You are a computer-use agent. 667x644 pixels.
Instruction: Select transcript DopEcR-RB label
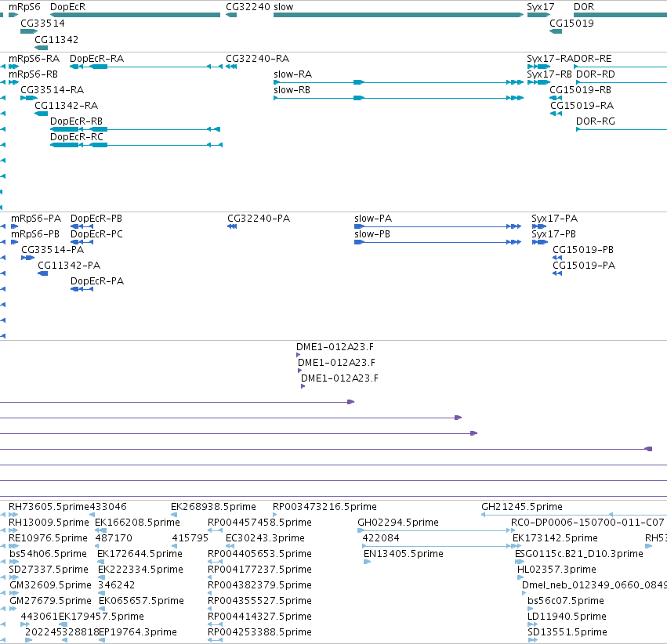coord(77,121)
